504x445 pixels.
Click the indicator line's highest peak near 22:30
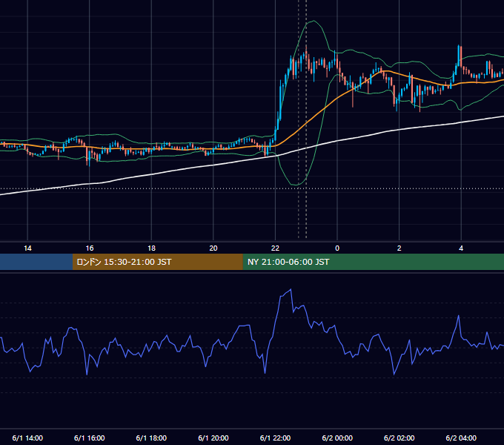(291, 289)
